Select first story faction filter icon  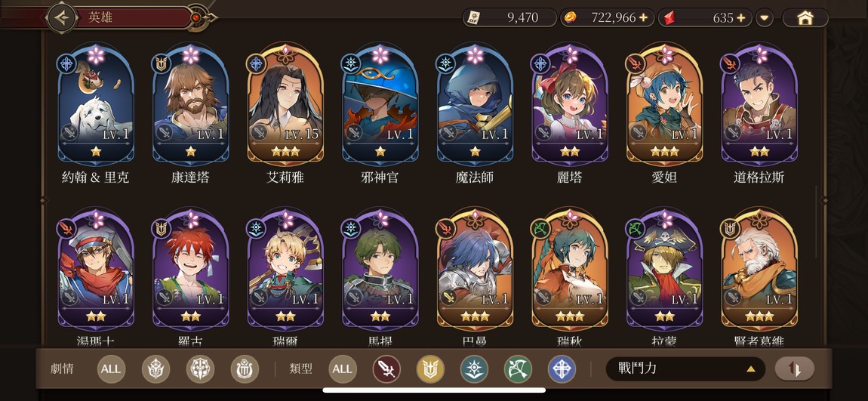pyautogui.click(x=155, y=369)
